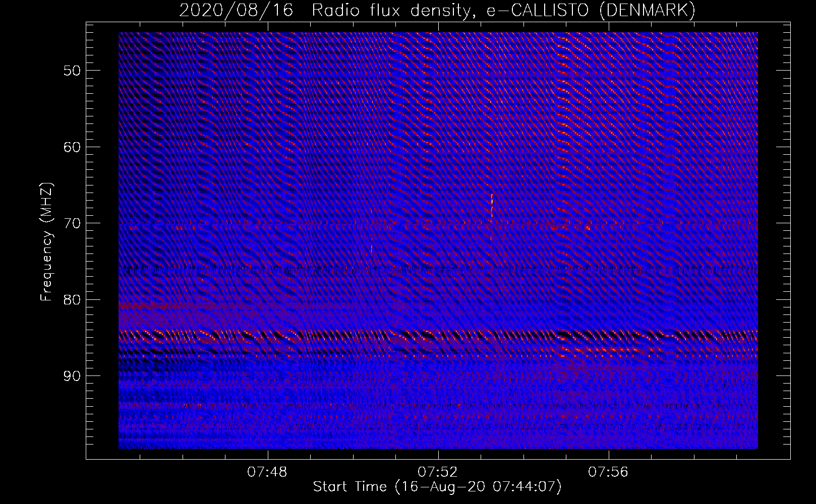Screen dimensions: 816x504
Task: Click the 60 frequency tick label
Action: tap(72, 147)
